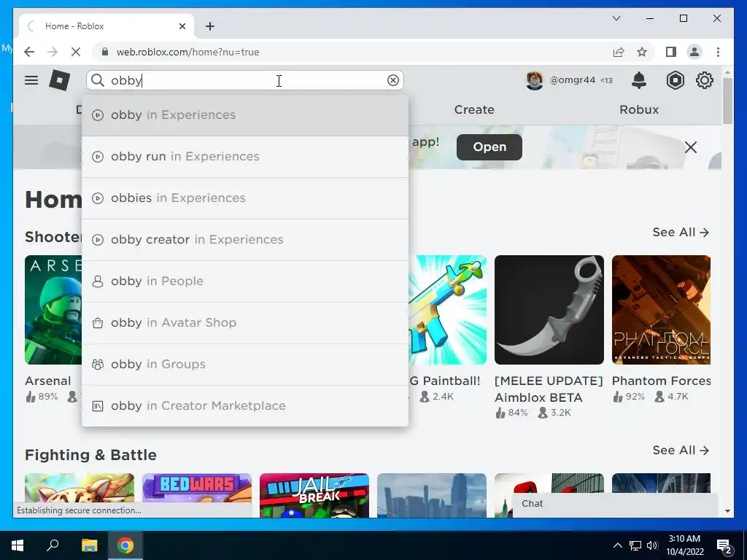Bookmark this page with star icon

[x=642, y=52]
